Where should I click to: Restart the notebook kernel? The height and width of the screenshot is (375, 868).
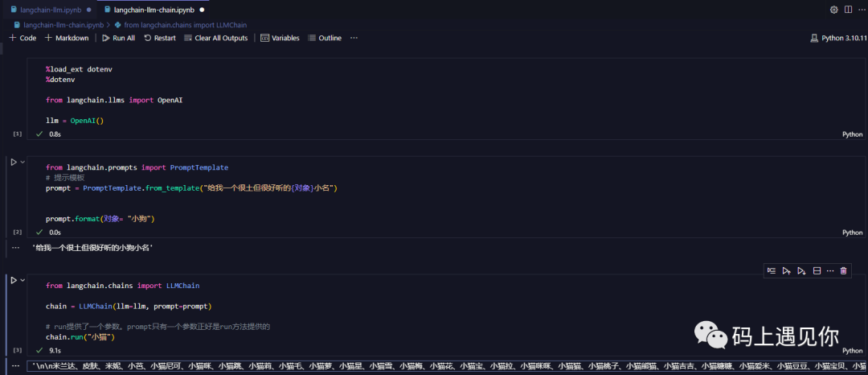160,38
